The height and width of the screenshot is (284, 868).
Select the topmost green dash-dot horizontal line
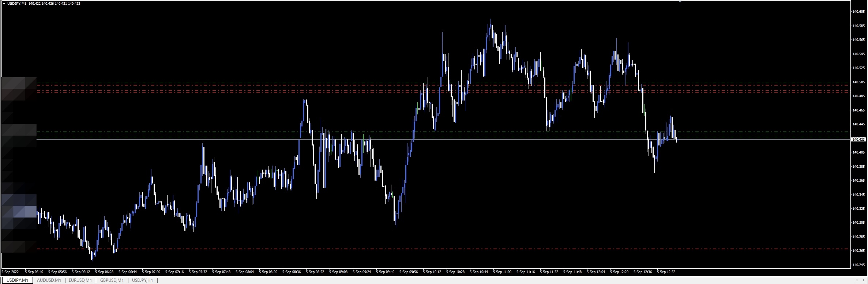[439, 82]
